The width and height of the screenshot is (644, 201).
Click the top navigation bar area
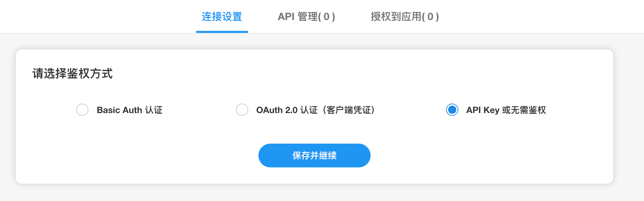click(136, 16)
